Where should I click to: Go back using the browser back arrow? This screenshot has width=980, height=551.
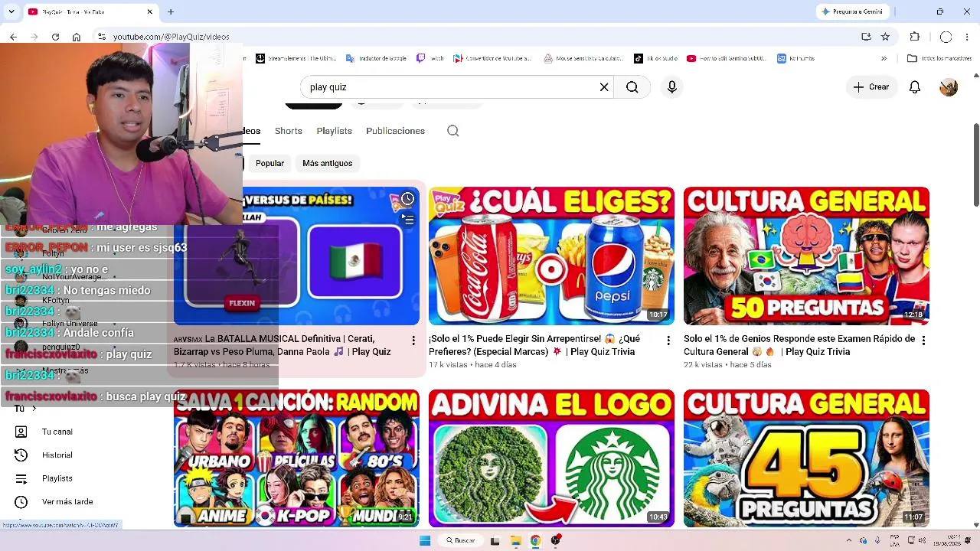coord(13,37)
